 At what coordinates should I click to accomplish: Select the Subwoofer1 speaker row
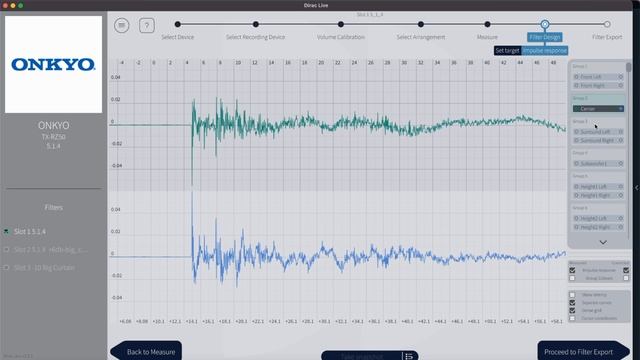(x=598, y=163)
